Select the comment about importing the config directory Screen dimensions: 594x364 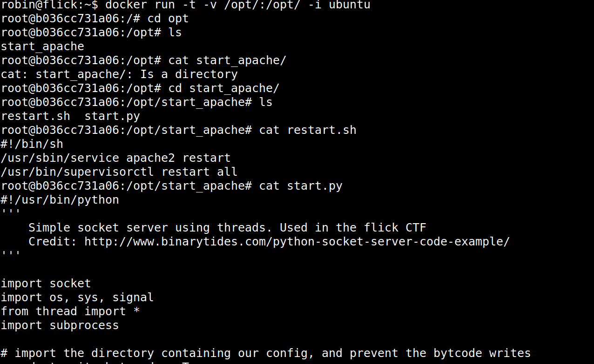click(265, 353)
